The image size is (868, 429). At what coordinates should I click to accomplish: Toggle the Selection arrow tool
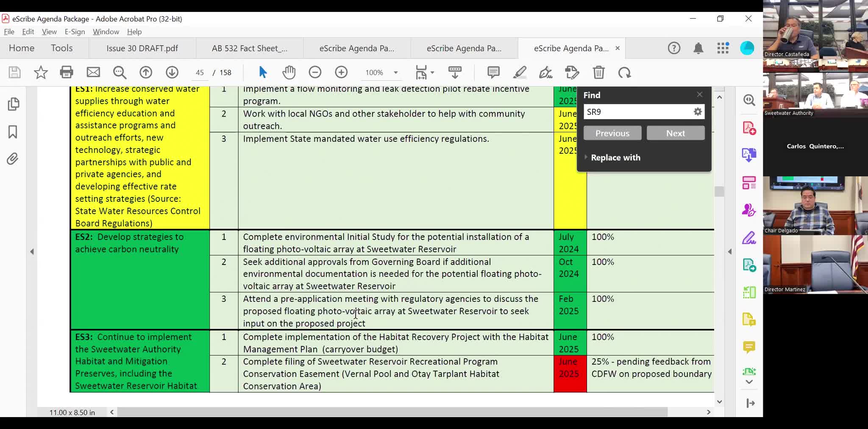263,72
